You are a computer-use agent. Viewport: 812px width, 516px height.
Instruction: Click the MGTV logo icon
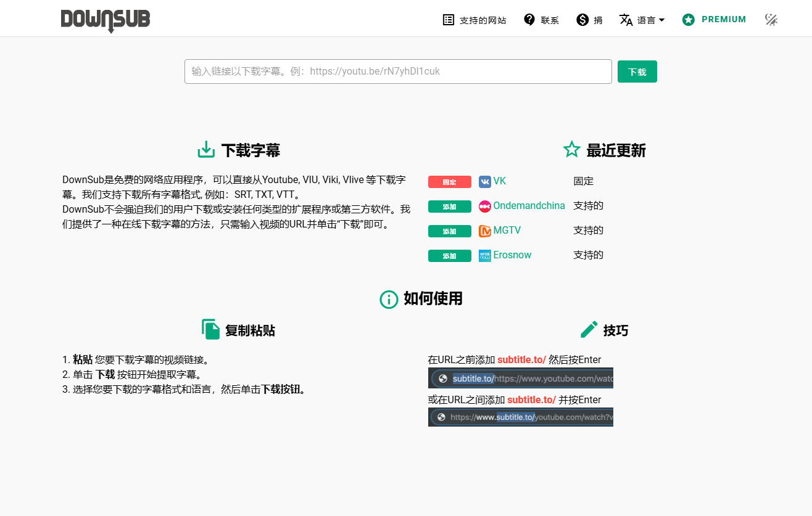[485, 231]
